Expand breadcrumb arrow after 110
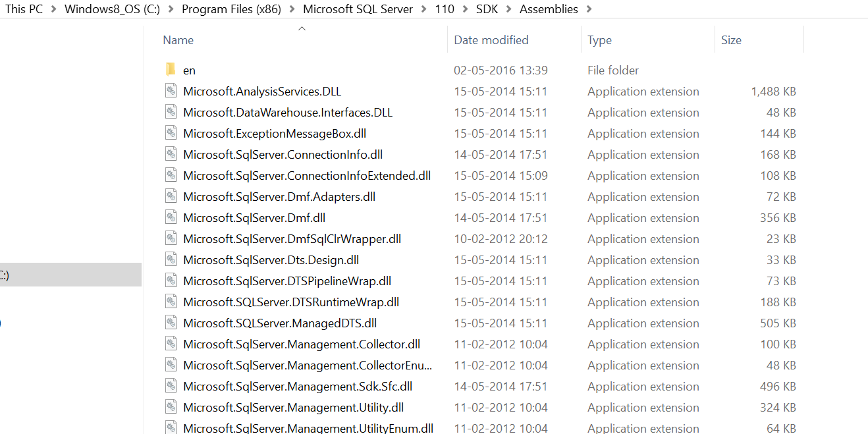868x434 pixels. pyautogui.click(x=466, y=9)
